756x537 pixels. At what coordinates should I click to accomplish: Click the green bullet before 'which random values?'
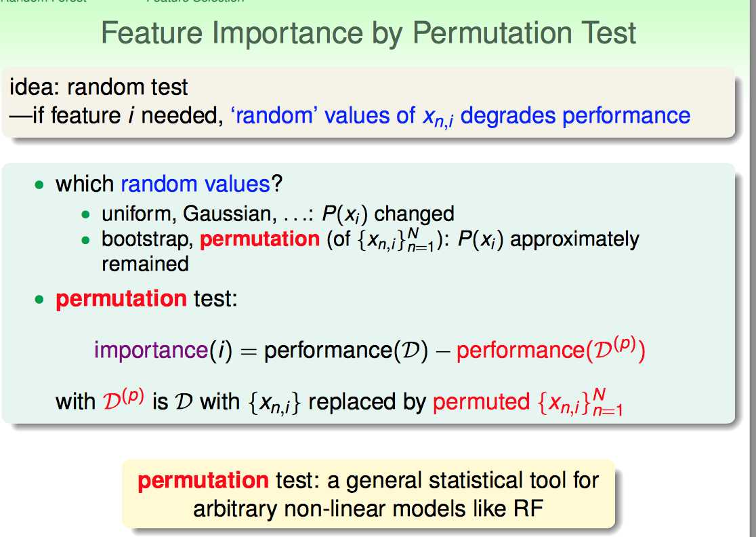coord(39,185)
